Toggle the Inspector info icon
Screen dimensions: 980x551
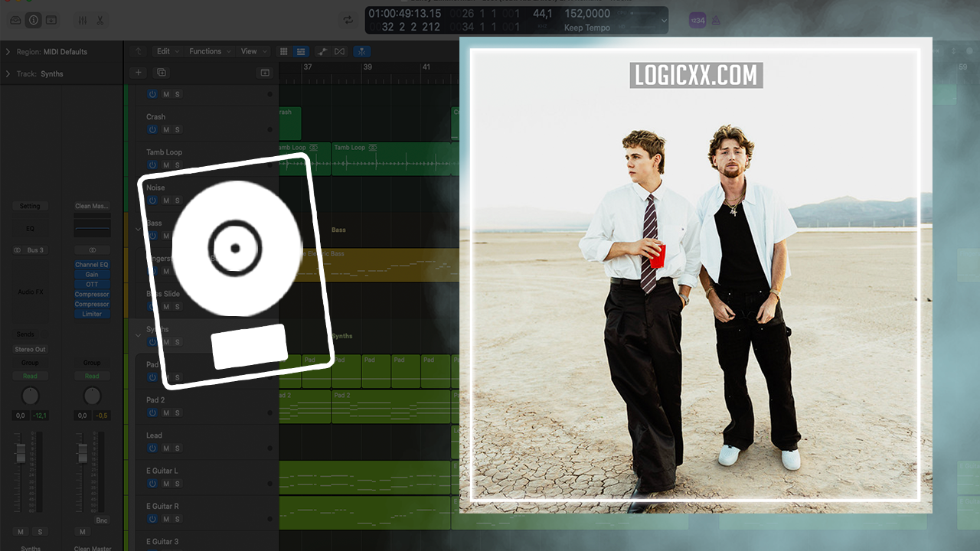coord(33,20)
